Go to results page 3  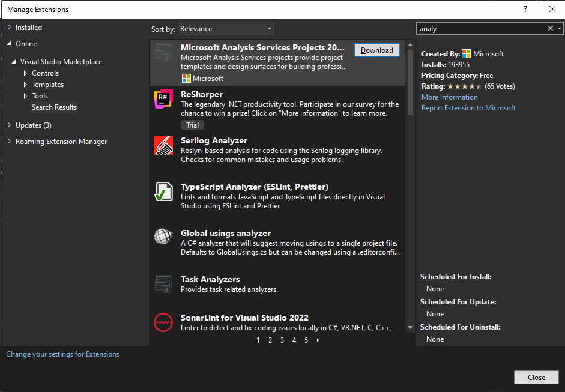pos(282,340)
